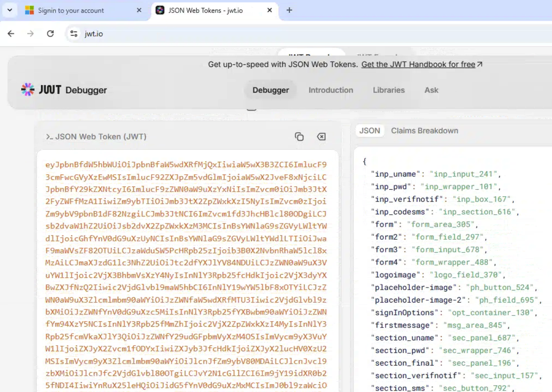This screenshot has height=392, width=552.
Task: Go forward to the next page
Action: pos(30,33)
